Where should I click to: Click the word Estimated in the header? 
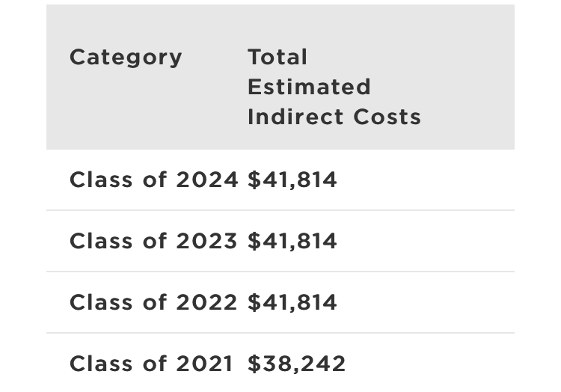(x=309, y=87)
